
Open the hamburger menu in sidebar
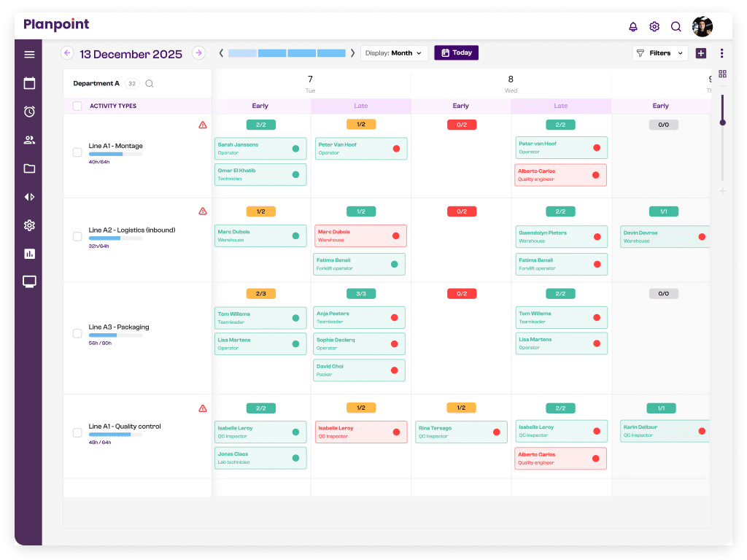click(x=29, y=55)
